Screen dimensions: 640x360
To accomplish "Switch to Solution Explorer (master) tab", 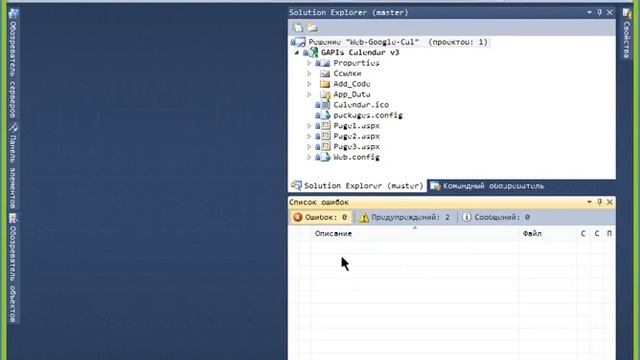I will pyautogui.click(x=357, y=186).
